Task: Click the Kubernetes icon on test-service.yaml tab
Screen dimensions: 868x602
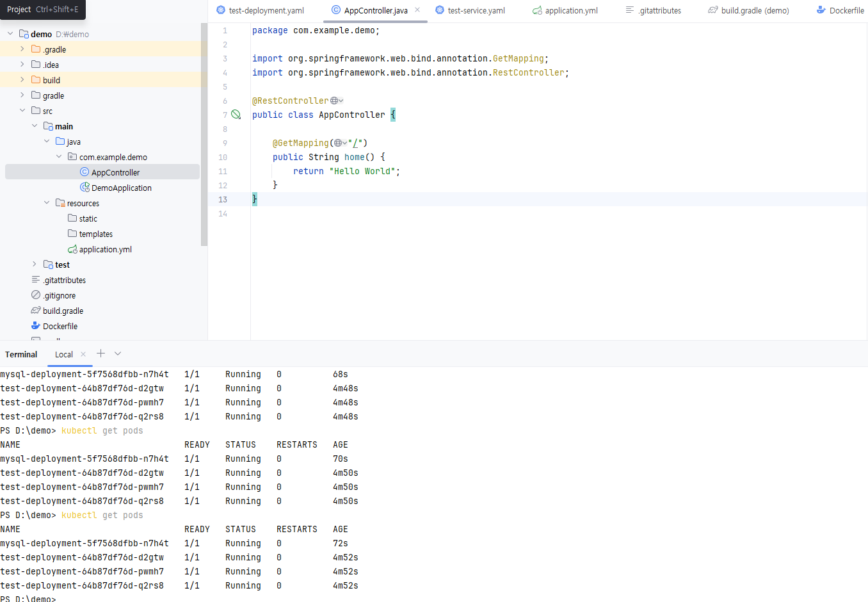Action: 440,10
